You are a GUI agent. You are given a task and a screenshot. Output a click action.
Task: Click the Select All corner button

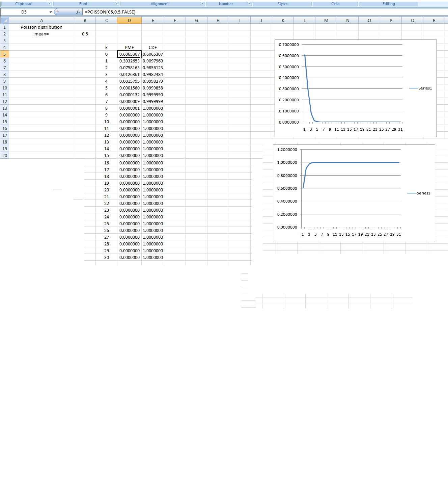coord(5,20)
